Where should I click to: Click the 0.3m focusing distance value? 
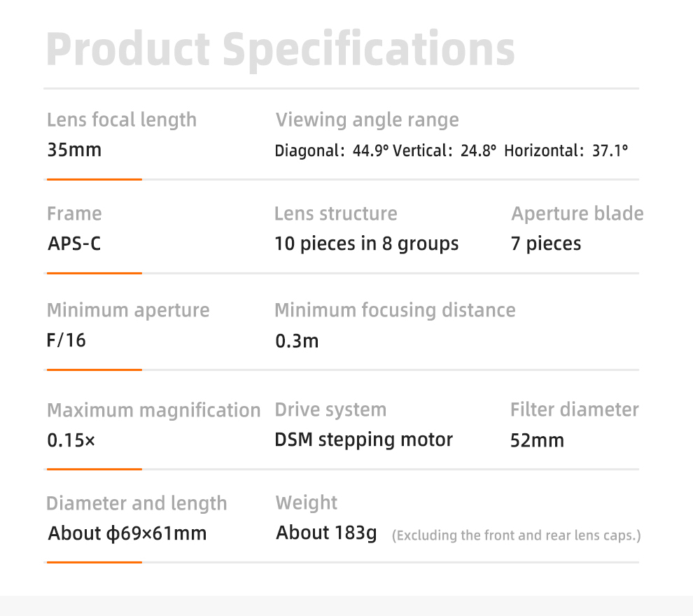pyautogui.click(x=297, y=342)
